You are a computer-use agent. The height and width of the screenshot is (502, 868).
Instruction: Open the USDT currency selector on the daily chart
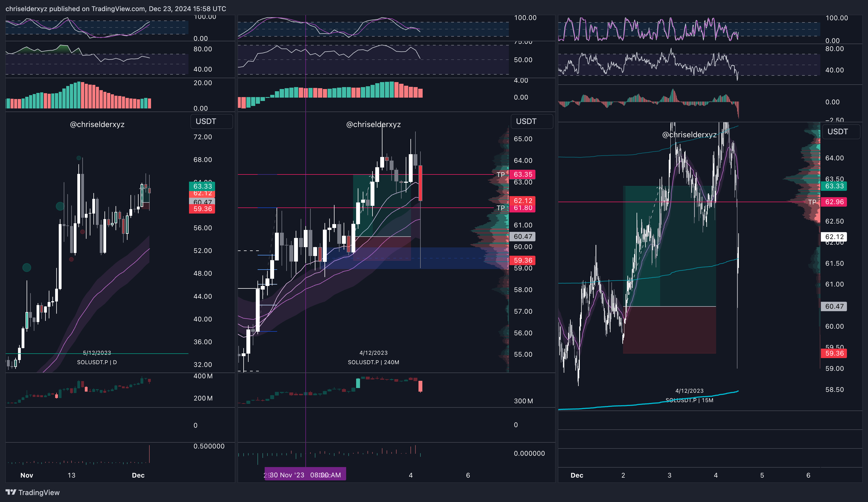coord(211,121)
